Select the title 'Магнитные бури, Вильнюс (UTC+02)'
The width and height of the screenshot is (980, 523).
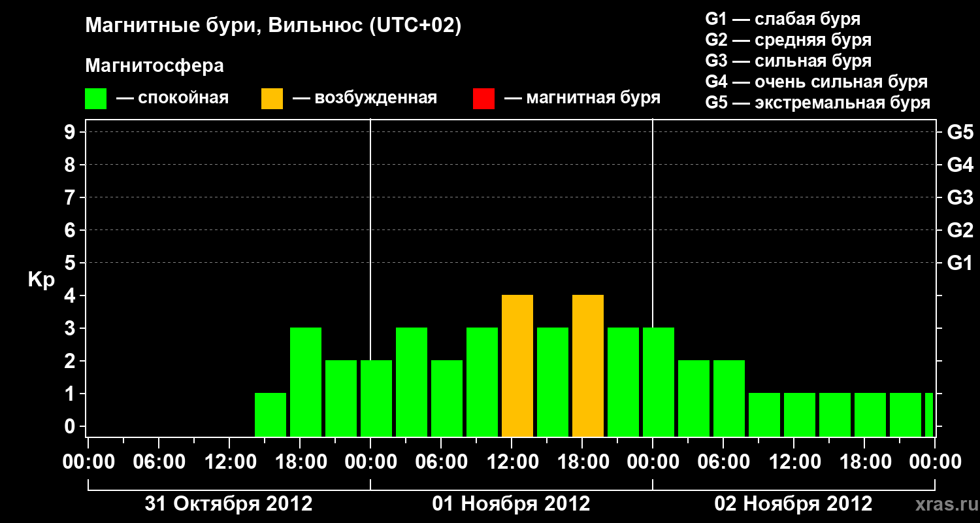click(x=273, y=26)
